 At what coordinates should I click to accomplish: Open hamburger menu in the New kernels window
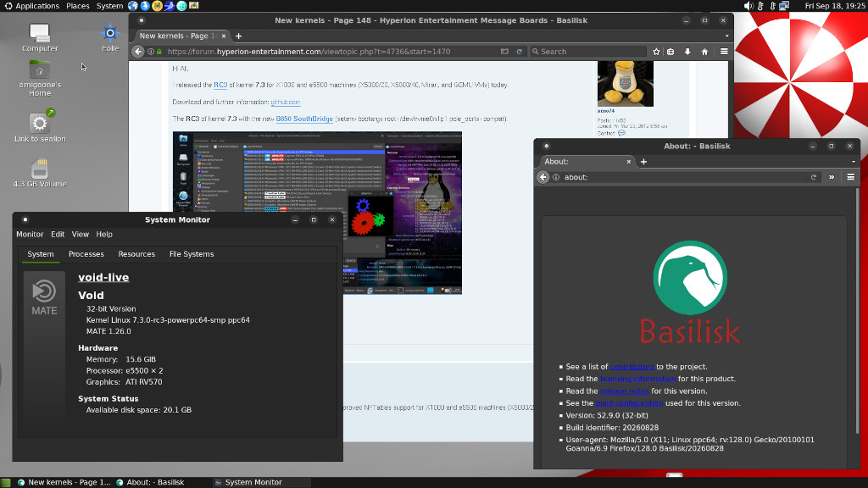(724, 52)
